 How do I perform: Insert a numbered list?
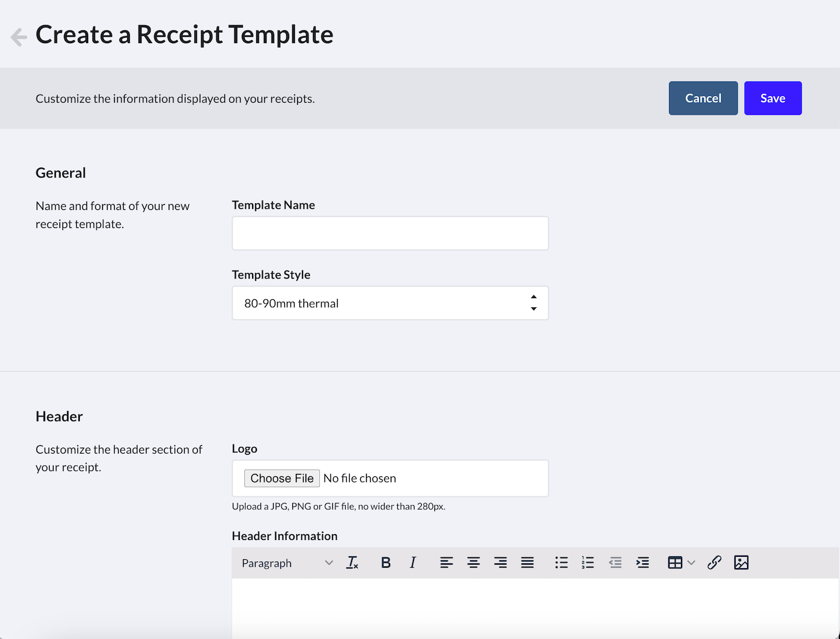pyautogui.click(x=588, y=563)
